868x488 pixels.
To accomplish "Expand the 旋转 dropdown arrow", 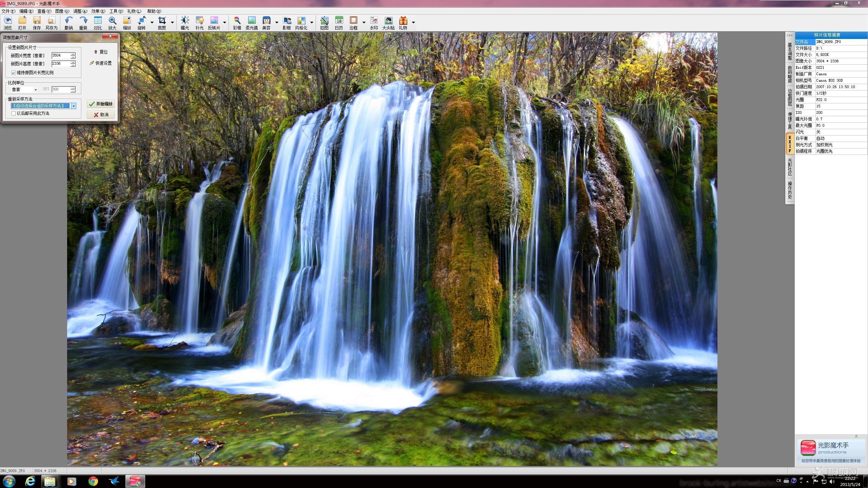I will point(152,22).
